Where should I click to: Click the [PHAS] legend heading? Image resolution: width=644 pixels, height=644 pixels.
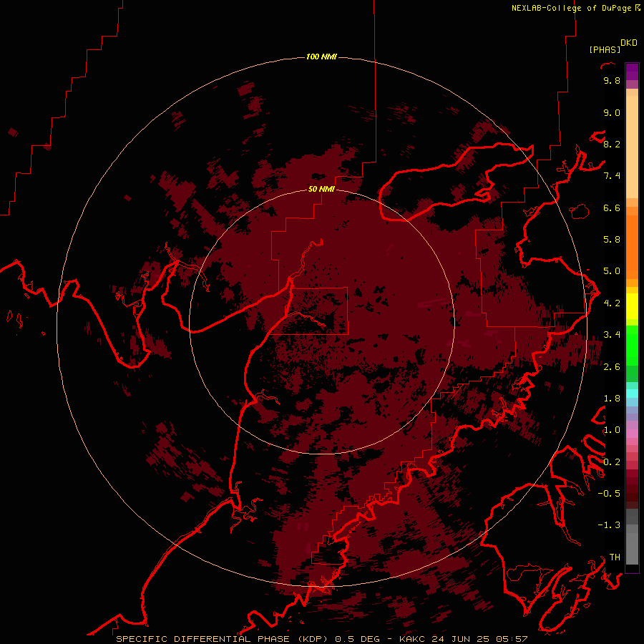coord(605,49)
